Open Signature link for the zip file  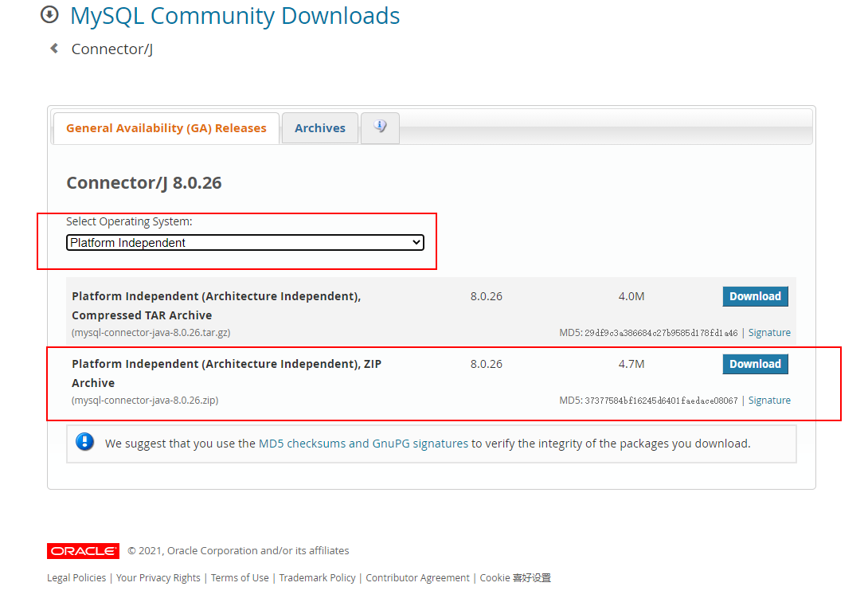point(769,400)
